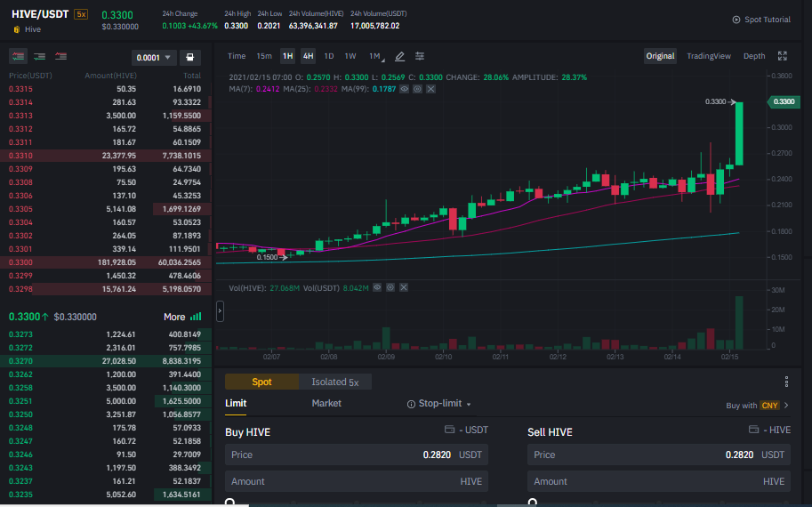The image size is (812, 507).
Task: Expand the chart to fullscreen
Action: (x=783, y=56)
